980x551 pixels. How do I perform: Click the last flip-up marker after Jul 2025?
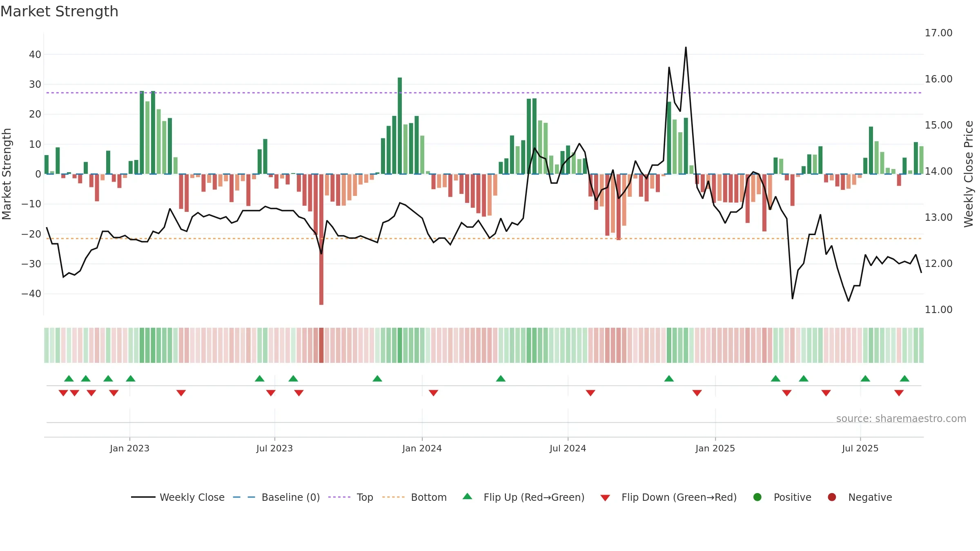click(x=904, y=378)
